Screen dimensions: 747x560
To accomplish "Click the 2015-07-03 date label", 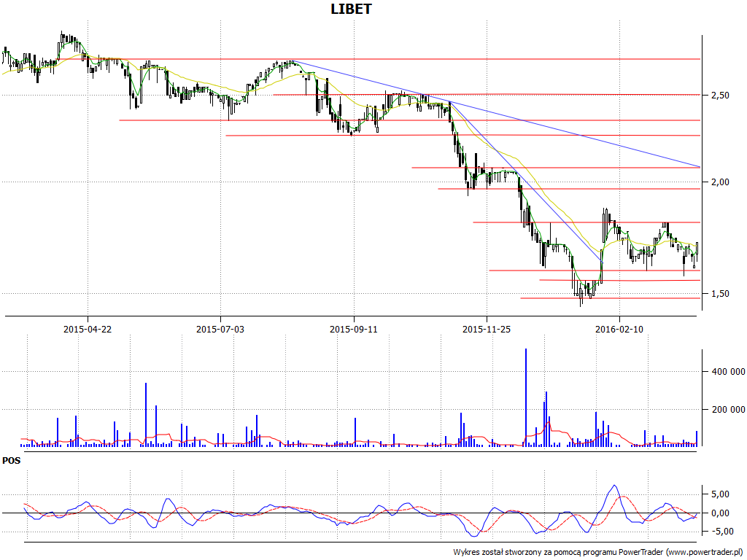I will 220,329.
